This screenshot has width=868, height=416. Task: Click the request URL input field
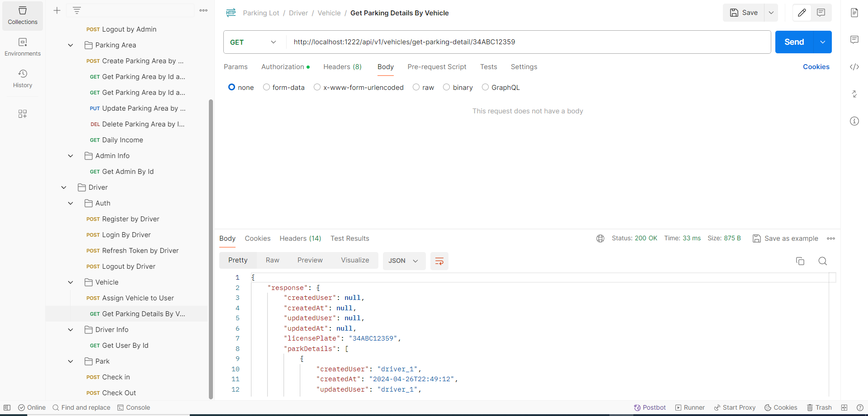point(528,42)
